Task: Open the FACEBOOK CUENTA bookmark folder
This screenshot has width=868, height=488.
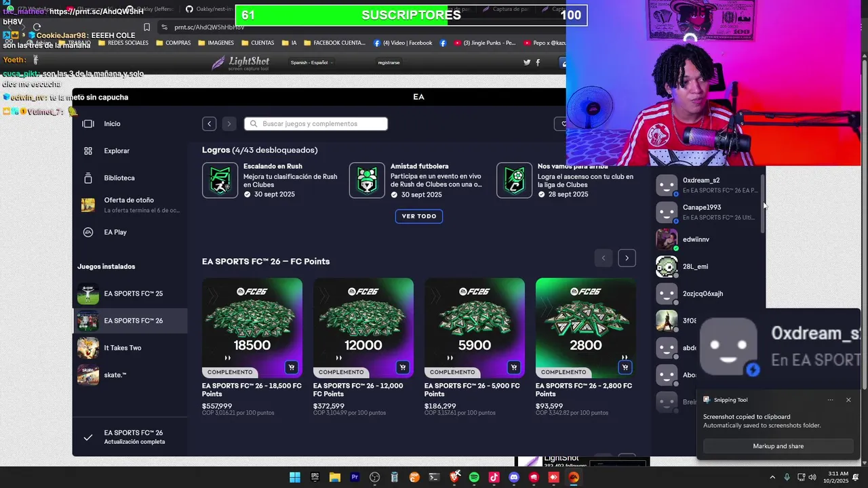Action: [x=334, y=43]
